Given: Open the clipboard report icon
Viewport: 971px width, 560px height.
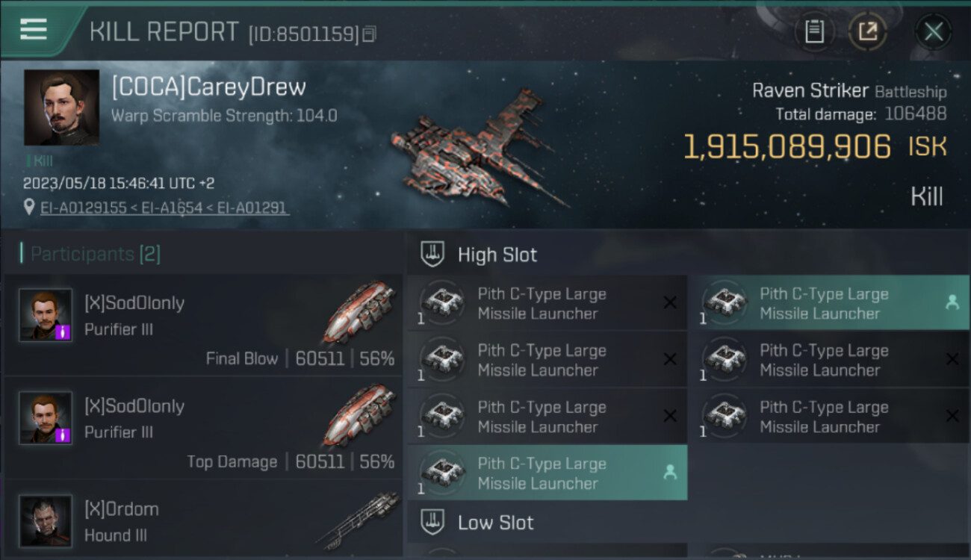Looking at the screenshot, I should click(814, 31).
